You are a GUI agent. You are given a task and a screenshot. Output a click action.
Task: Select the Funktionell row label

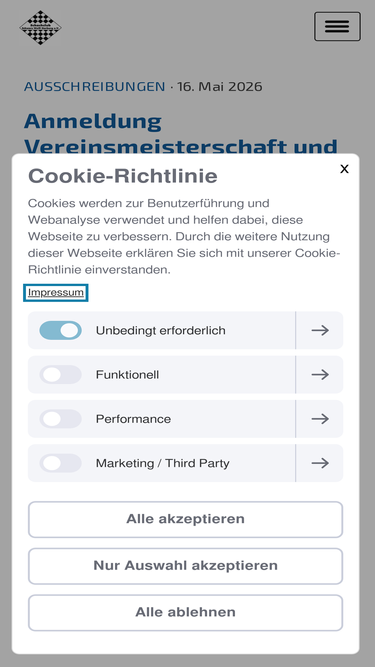point(127,375)
